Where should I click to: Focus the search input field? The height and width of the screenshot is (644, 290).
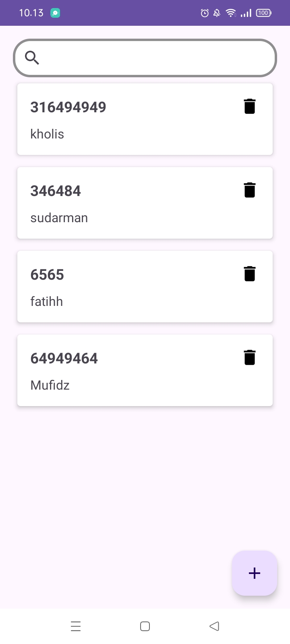(x=157, y=58)
